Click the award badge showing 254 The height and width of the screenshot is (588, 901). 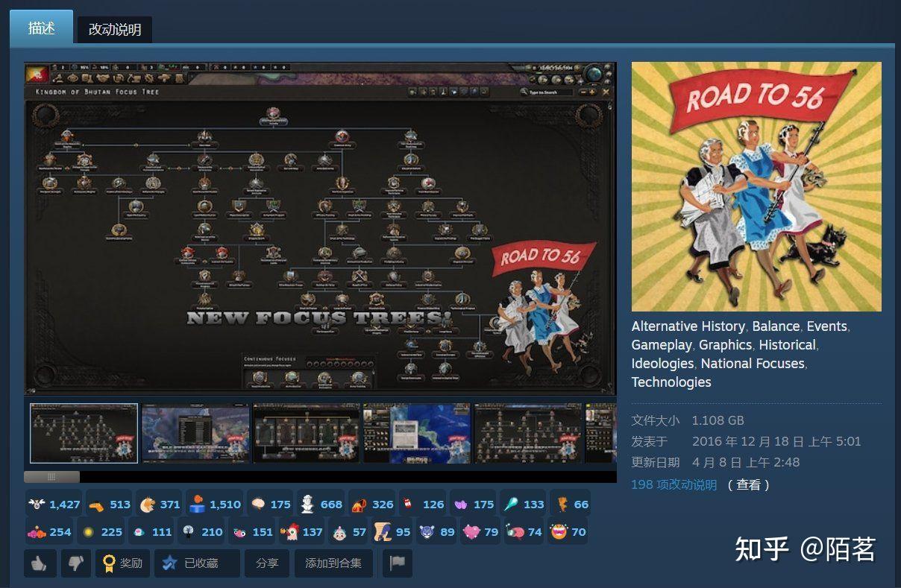(x=49, y=532)
